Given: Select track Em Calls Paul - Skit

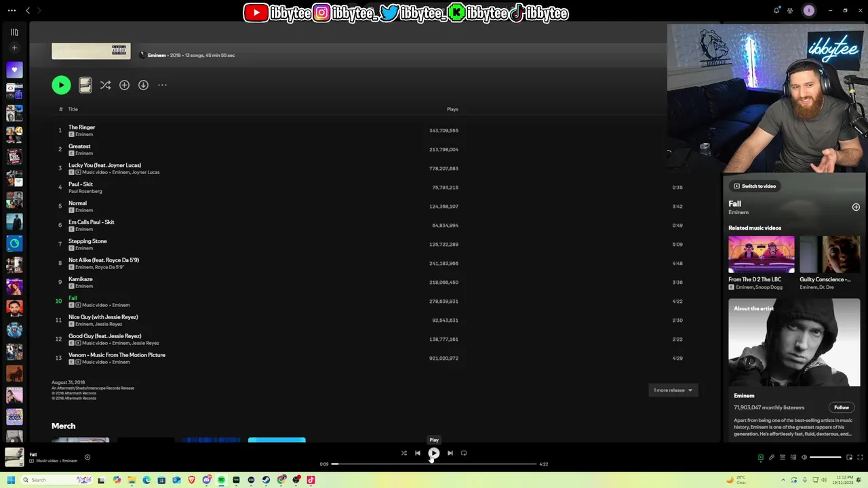Looking at the screenshot, I should click(x=91, y=222).
